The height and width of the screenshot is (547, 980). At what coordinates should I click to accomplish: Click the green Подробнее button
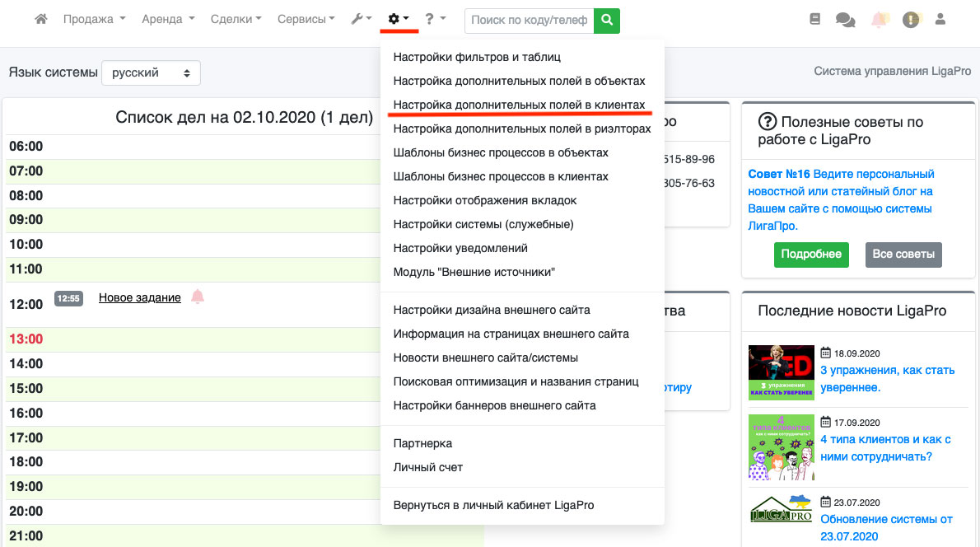tap(810, 255)
